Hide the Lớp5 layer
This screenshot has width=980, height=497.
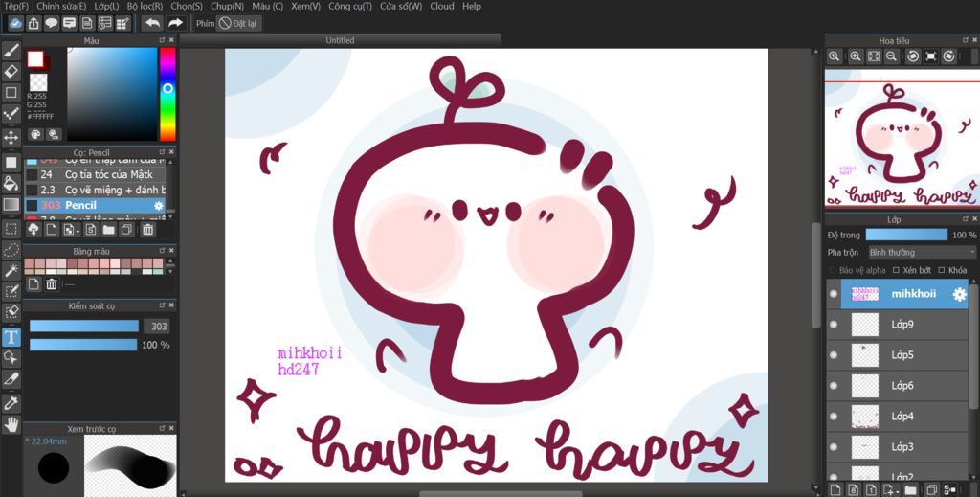click(834, 355)
